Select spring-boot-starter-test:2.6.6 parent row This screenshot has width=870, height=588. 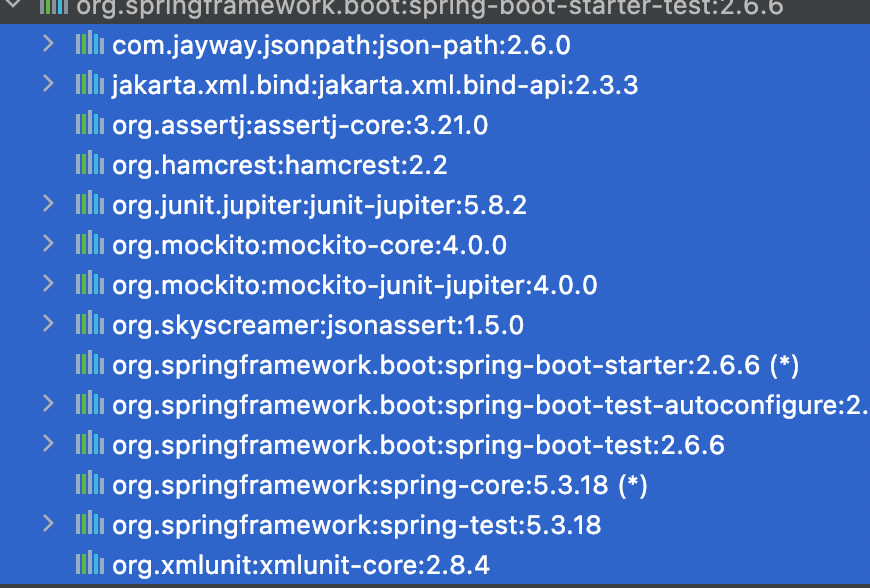(x=435, y=11)
